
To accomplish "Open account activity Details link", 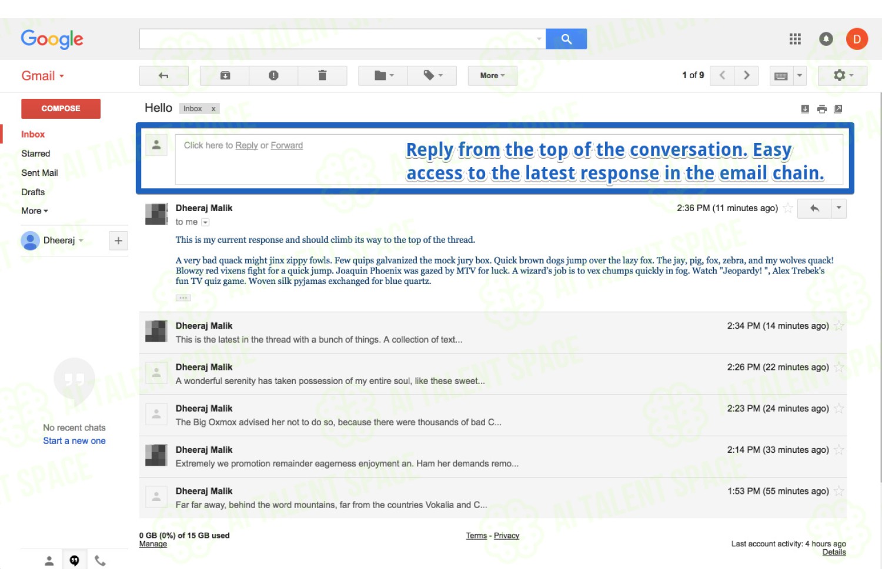I will [x=834, y=552].
